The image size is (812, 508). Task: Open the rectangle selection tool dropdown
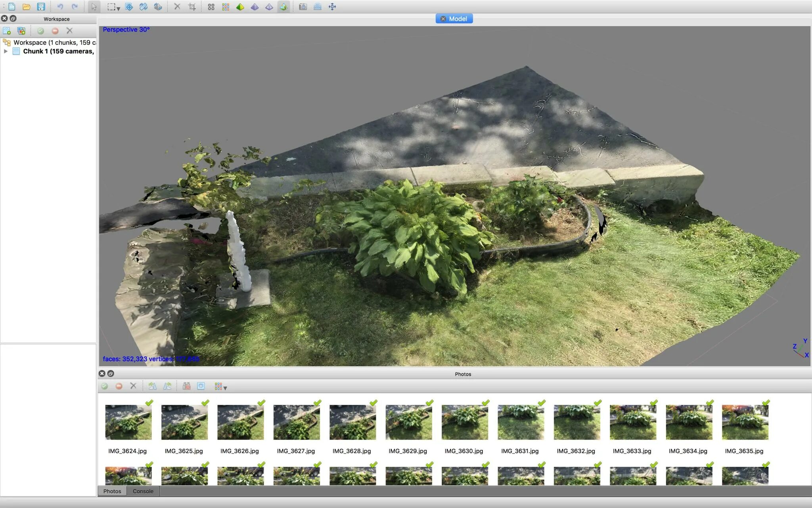[118, 8]
